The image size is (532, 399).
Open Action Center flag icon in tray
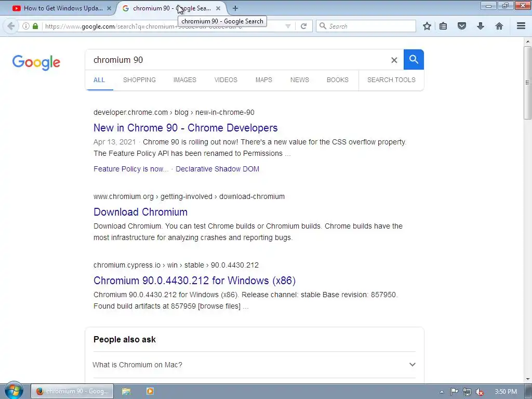pos(454,392)
